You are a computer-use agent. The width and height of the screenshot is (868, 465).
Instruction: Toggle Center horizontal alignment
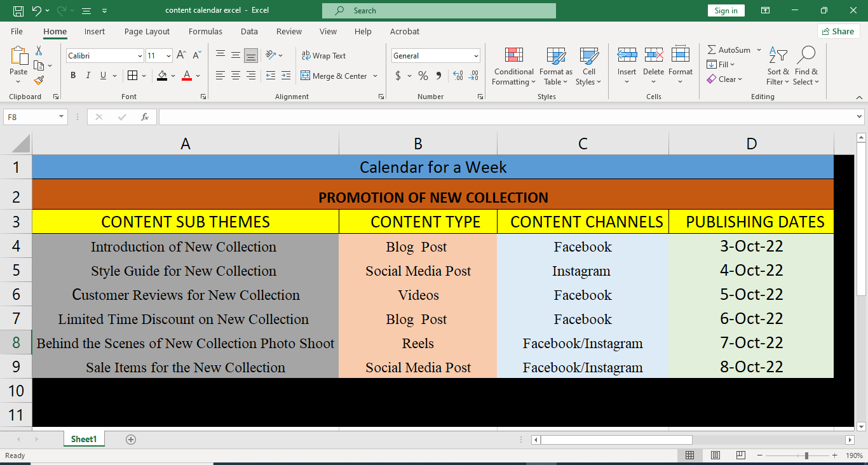(236, 76)
